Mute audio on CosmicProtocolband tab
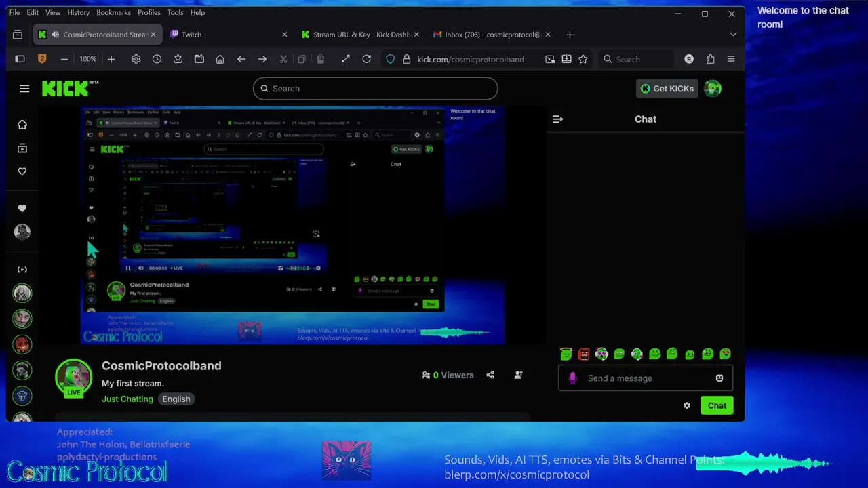 point(55,35)
